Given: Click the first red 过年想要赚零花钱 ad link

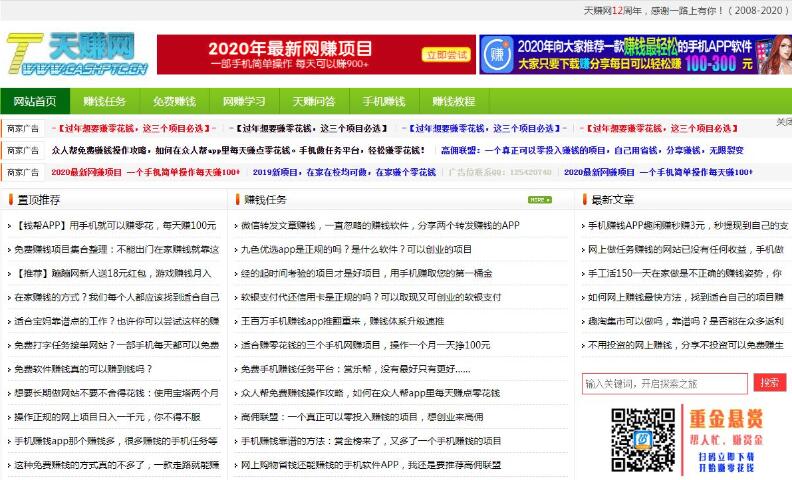Looking at the screenshot, I should [x=134, y=128].
